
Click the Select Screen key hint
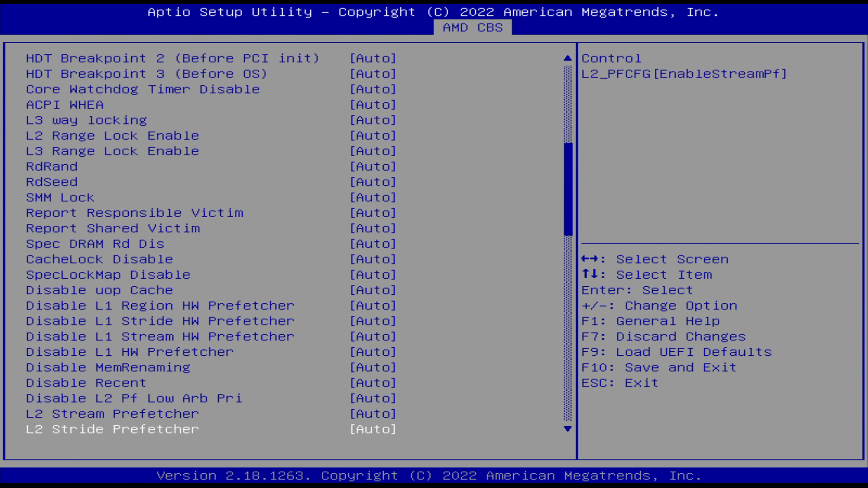(x=655, y=259)
